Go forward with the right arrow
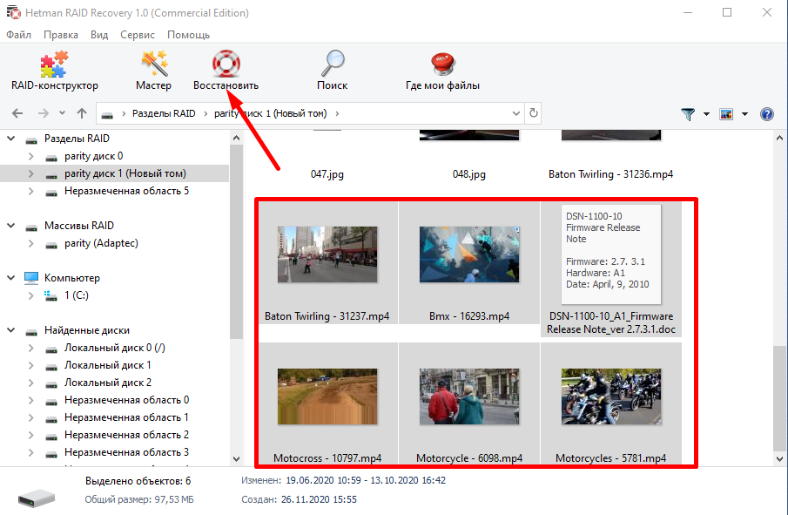 tap(43, 114)
